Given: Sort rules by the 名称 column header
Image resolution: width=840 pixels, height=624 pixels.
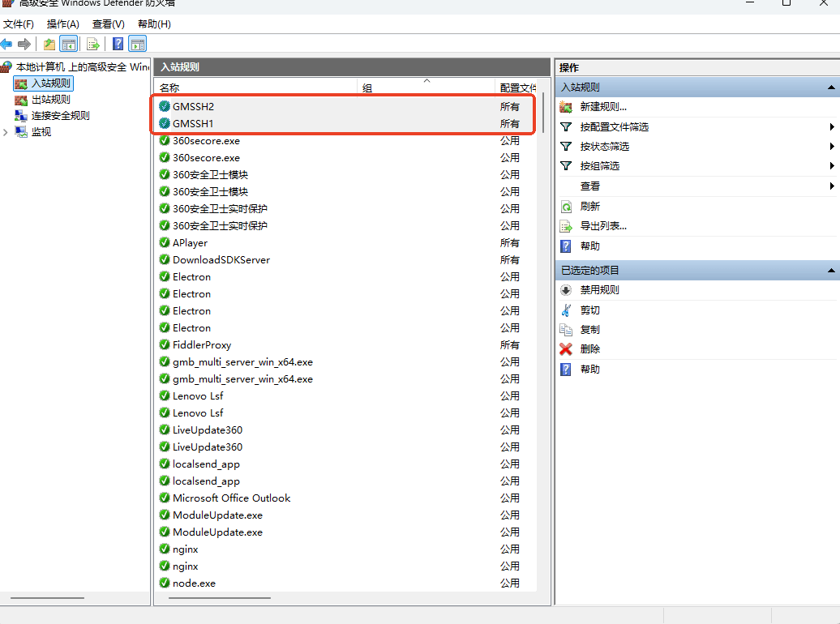Looking at the screenshot, I should click(x=256, y=88).
